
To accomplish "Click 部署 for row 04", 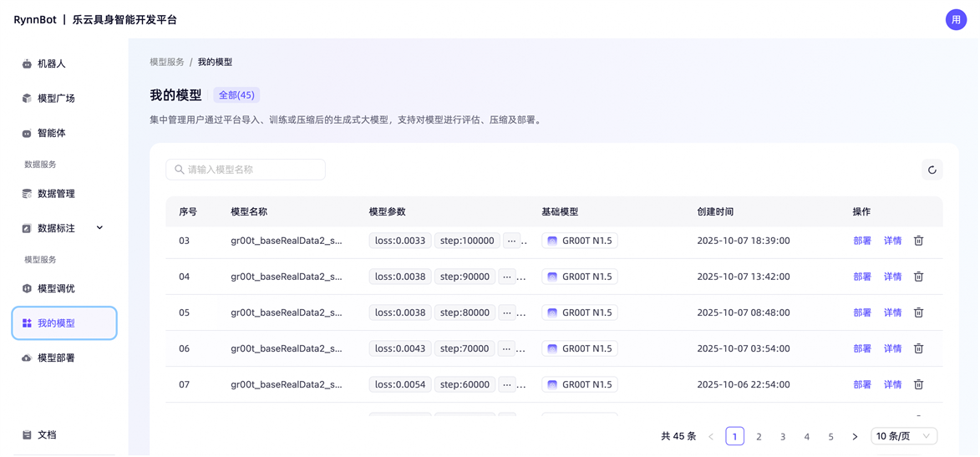I will [862, 277].
